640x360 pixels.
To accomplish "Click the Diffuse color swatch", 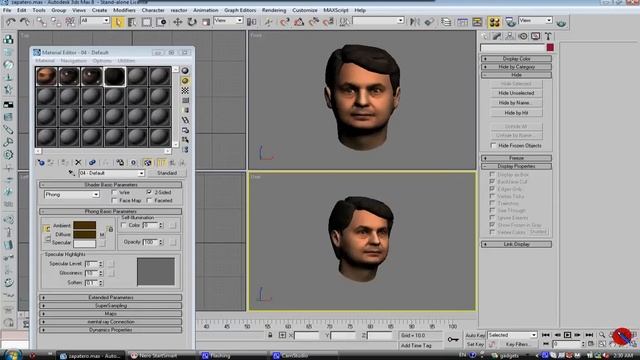I will click(x=84, y=234).
